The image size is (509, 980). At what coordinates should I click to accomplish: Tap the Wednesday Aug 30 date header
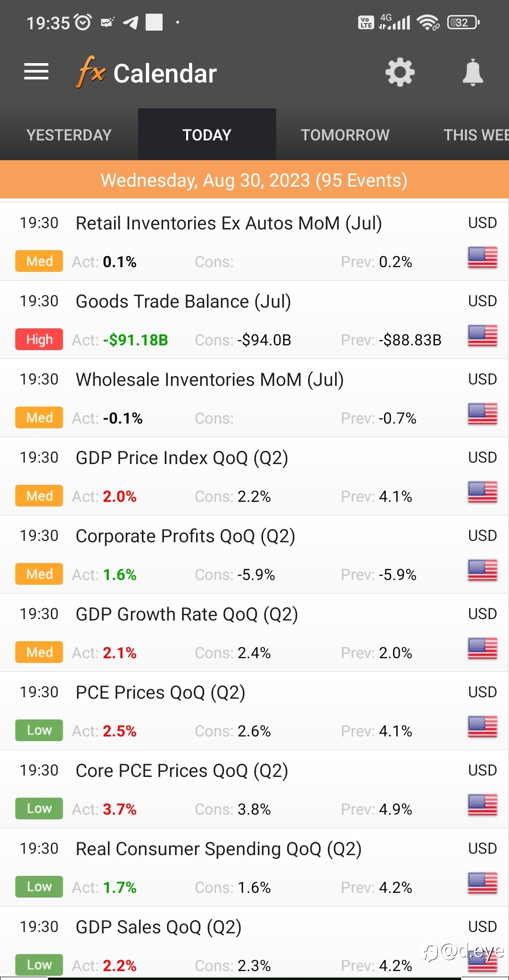tap(254, 180)
